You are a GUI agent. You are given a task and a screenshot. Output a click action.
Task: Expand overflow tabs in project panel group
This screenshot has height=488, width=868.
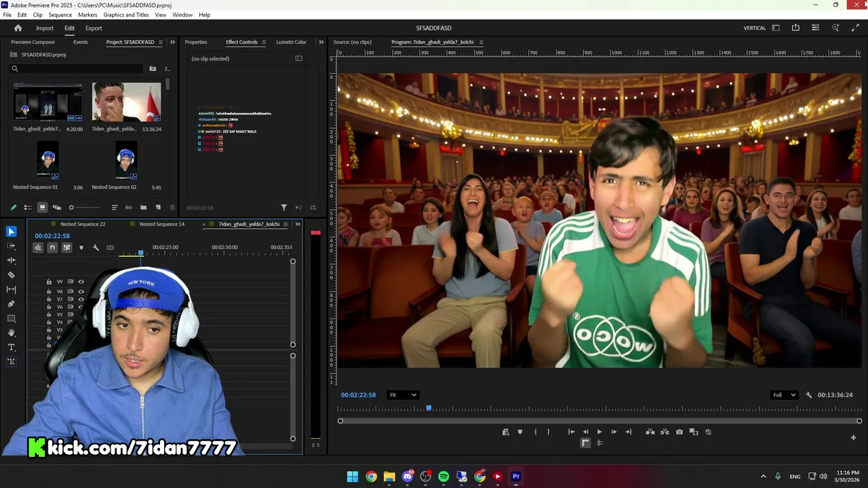[x=172, y=42]
